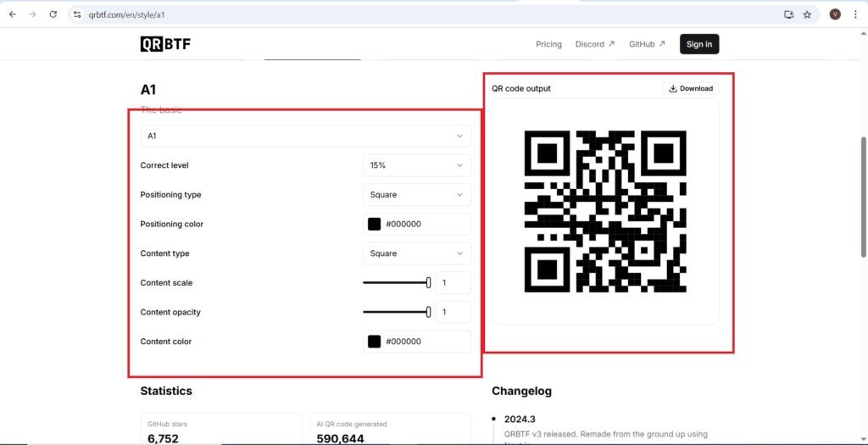868x445 pixels.
Task: Click the browser forward arrow
Action: point(33,14)
